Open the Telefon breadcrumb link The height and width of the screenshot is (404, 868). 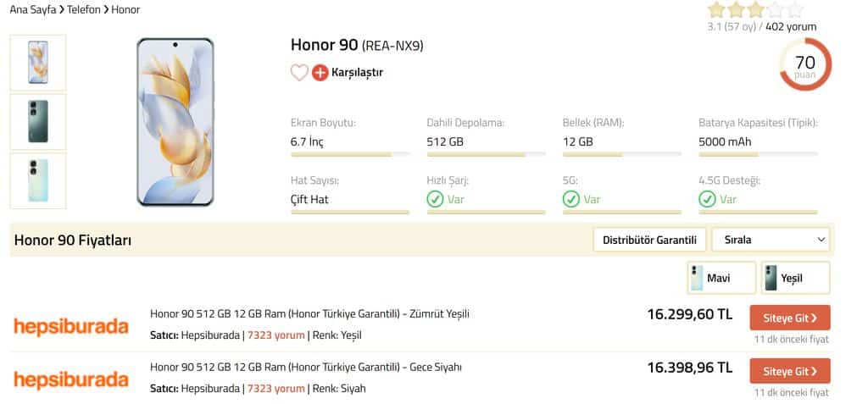tap(84, 9)
